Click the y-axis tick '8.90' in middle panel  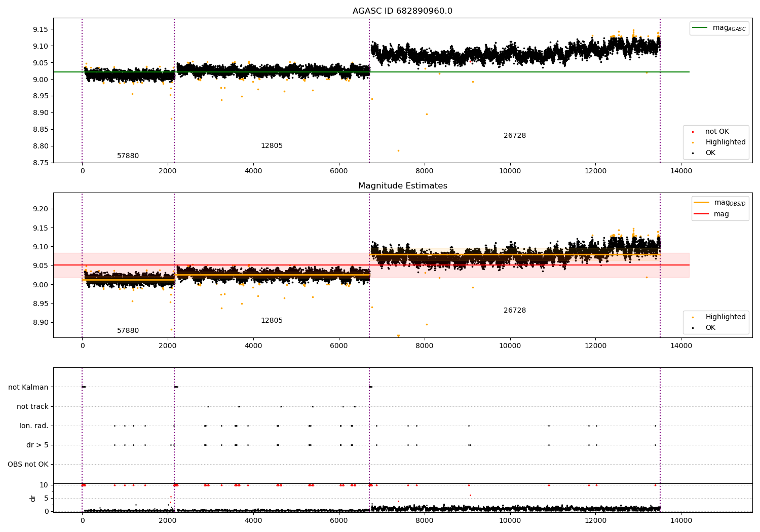pos(40,323)
